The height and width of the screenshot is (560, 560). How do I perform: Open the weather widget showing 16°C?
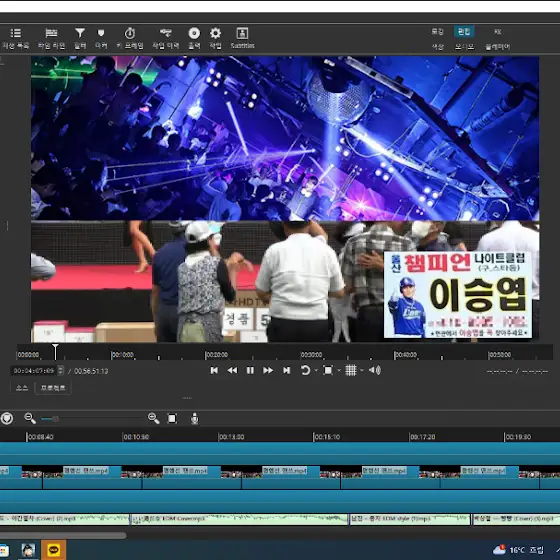[518, 550]
